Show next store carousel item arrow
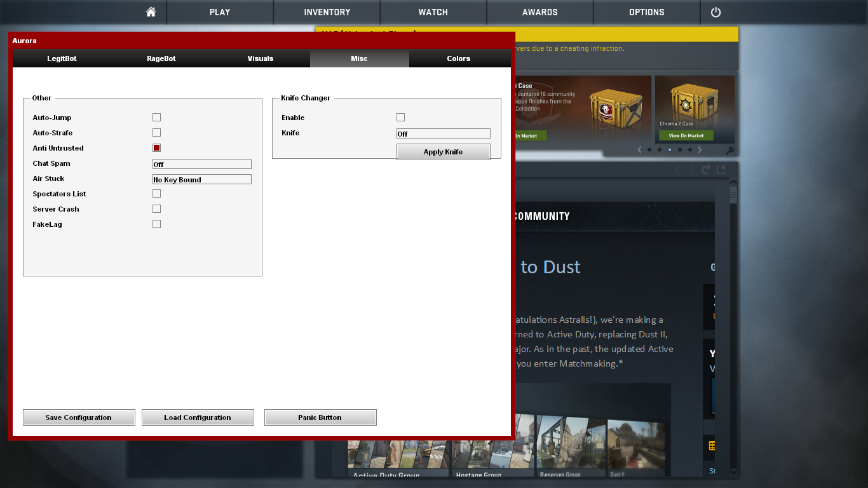Viewport: 868px width, 488px height. click(700, 150)
